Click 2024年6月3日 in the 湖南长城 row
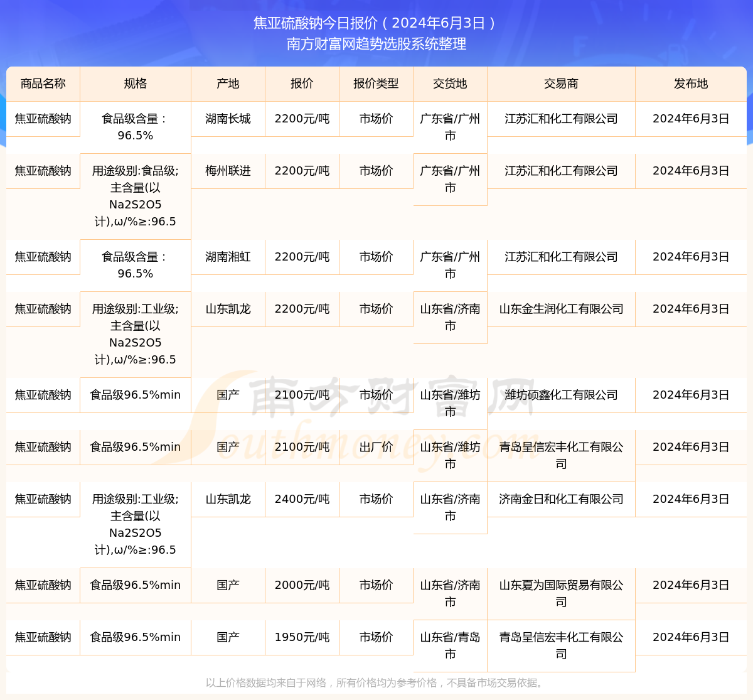Image resolution: width=753 pixels, height=700 pixels. click(691, 119)
